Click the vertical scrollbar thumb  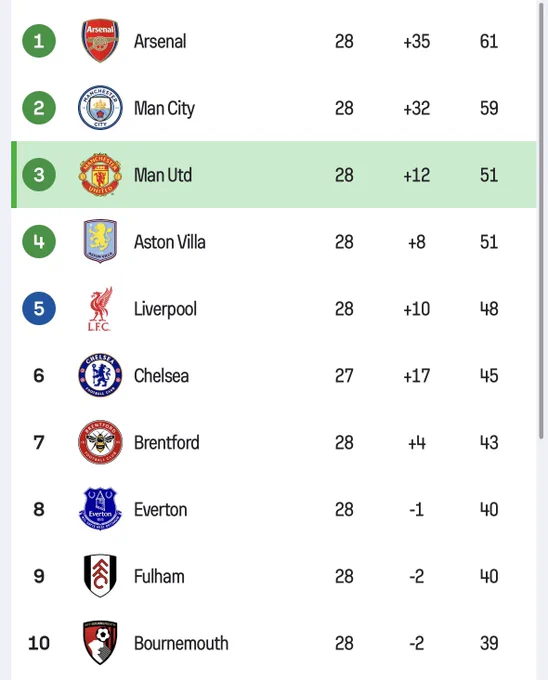click(x=541, y=221)
